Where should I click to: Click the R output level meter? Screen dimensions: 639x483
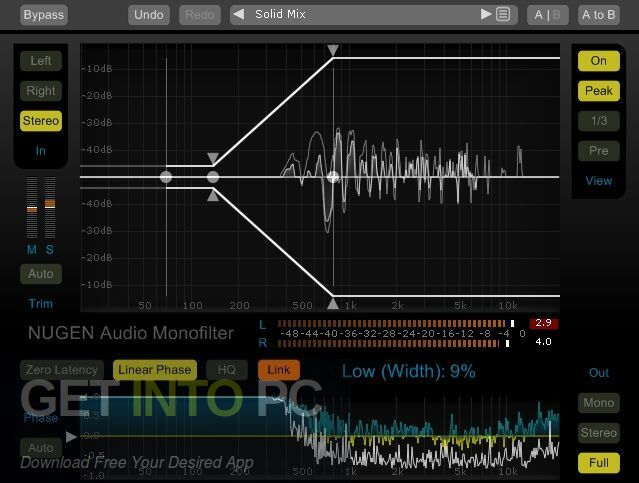(394, 343)
